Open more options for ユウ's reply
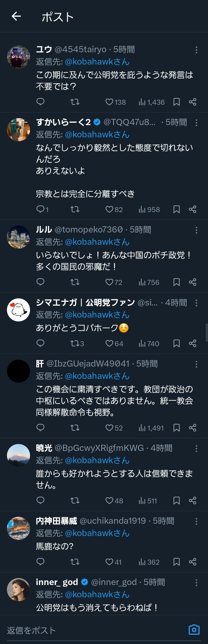 tap(196, 50)
